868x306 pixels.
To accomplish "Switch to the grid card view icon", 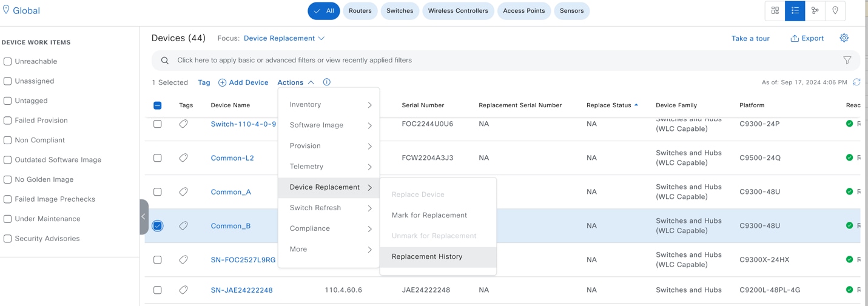I will pos(775,11).
